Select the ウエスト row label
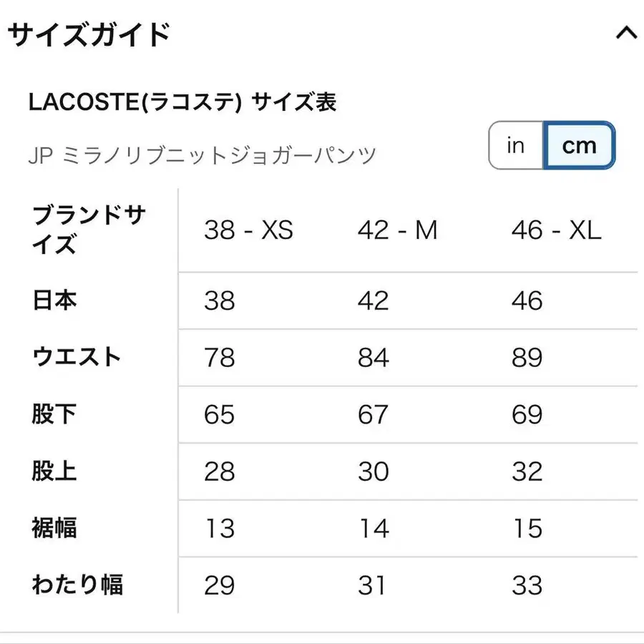The width and height of the screenshot is (644, 644). coord(76,357)
